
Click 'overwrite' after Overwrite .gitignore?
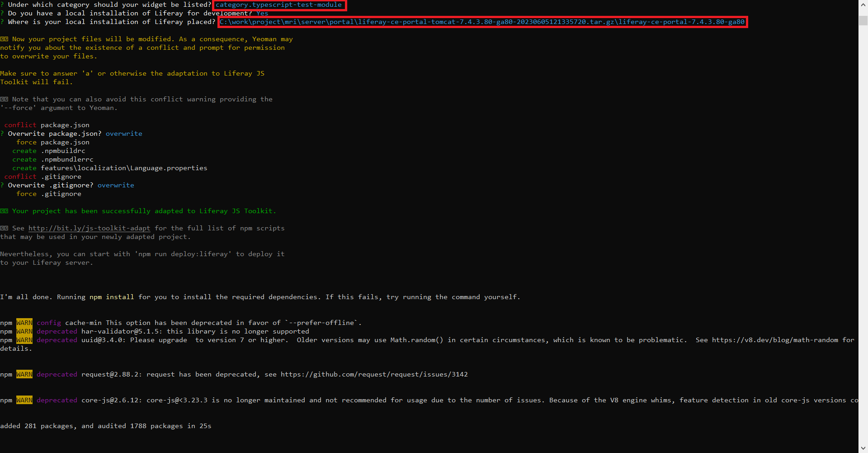pos(116,185)
